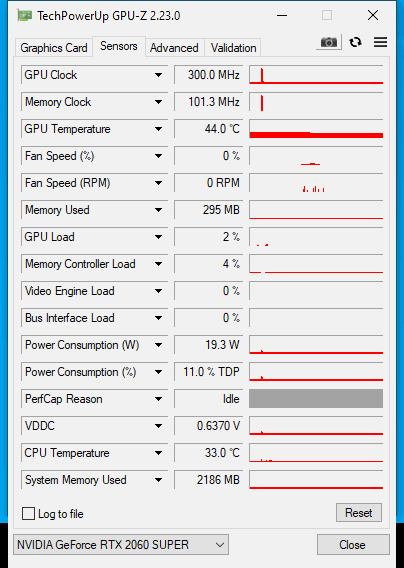
Task: Expand the Memory Used sensor dropdown
Action: tap(158, 210)
